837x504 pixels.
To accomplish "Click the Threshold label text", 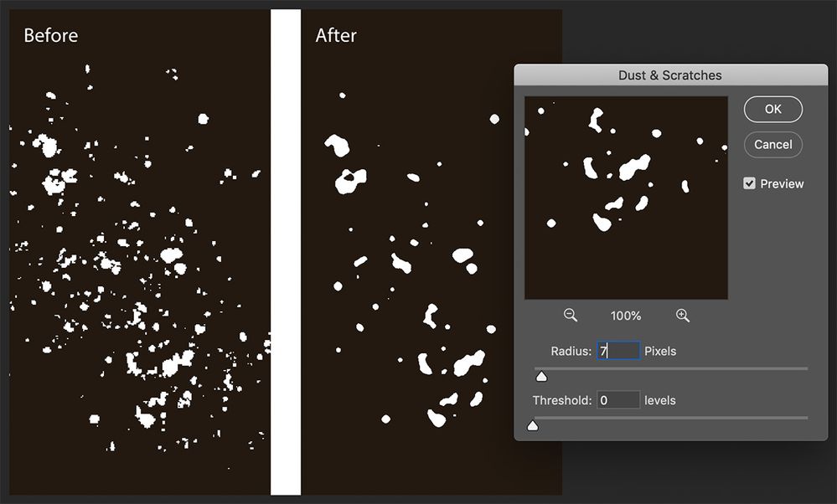I will coord(562,400).
